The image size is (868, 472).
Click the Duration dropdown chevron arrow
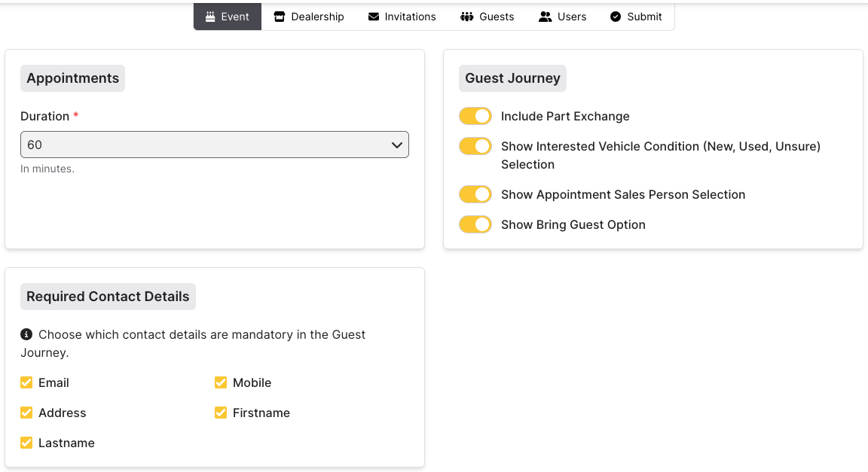pos(397,145)
